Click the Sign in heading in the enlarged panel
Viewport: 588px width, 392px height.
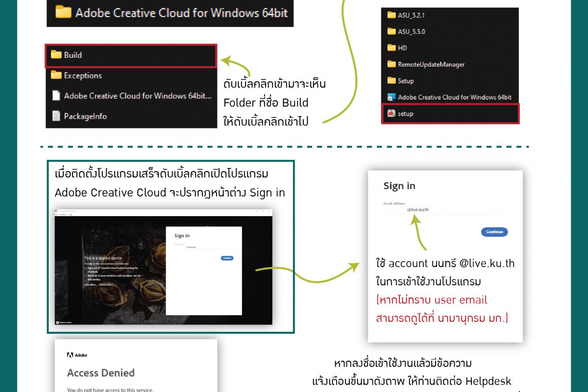pos(399,186)
